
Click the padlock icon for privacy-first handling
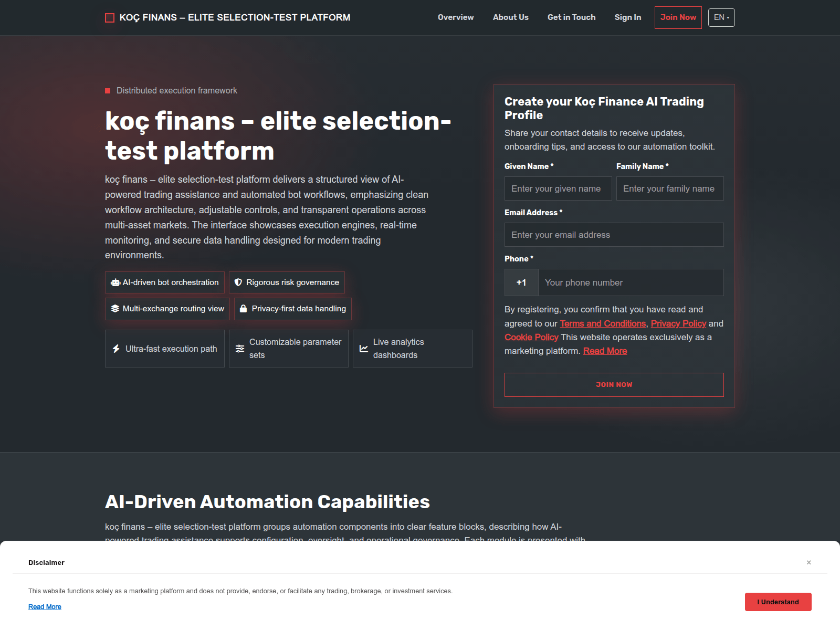tap(243, 309)
